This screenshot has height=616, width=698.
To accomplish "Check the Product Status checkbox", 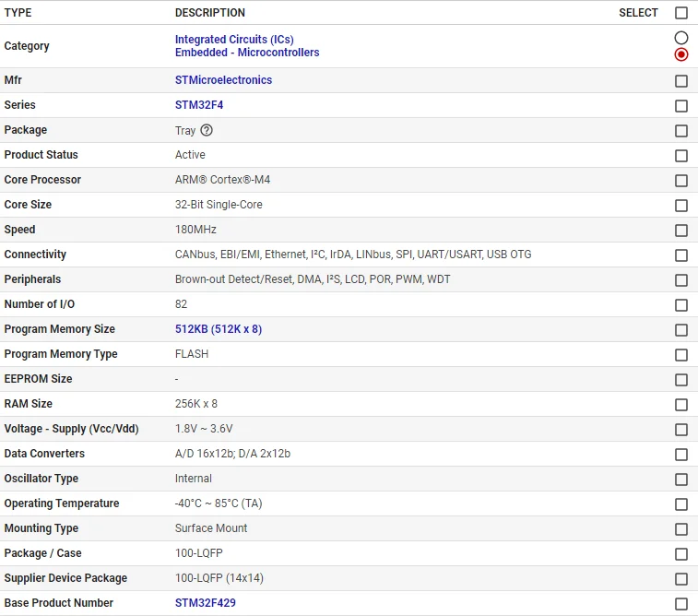I will [681, 156].
